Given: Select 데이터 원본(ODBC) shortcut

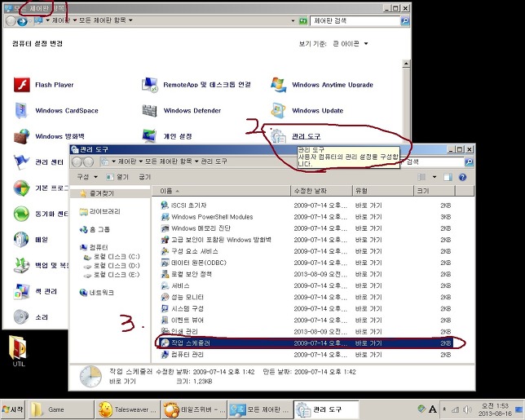Looking at the screenshot, I should pos(194,263).
